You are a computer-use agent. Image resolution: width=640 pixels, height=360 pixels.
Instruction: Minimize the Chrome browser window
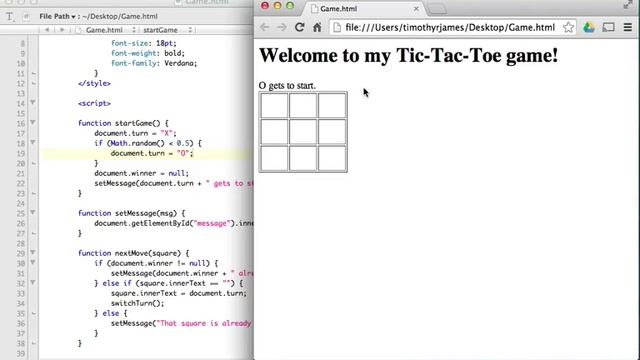[x=278, y=5]
